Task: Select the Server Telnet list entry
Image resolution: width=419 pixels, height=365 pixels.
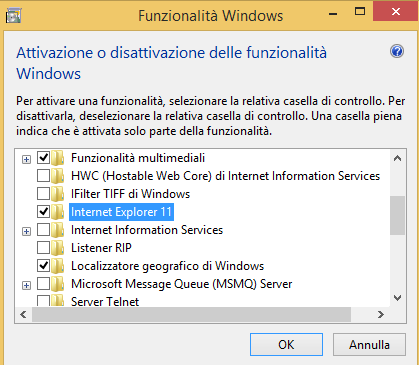Action: point(105,301)
